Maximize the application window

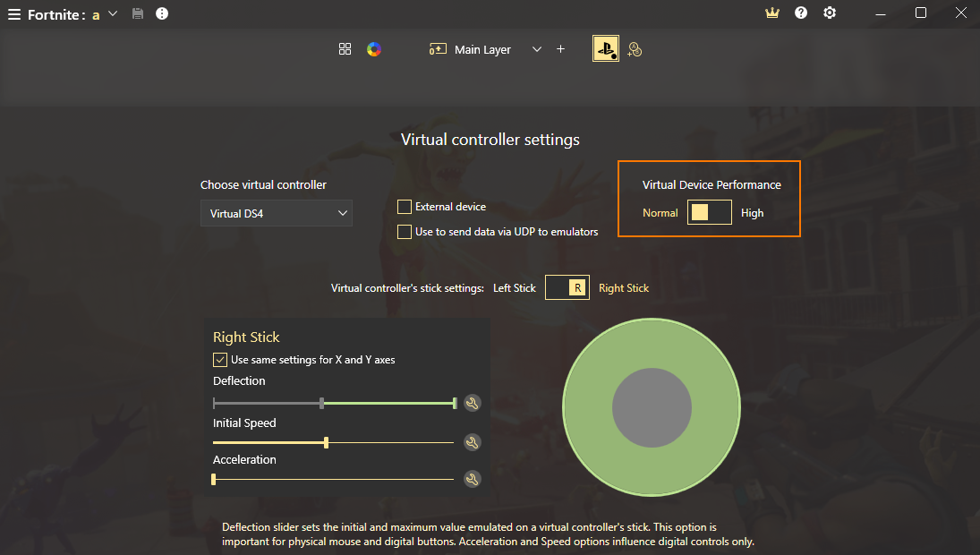click(x=921, y=13)
